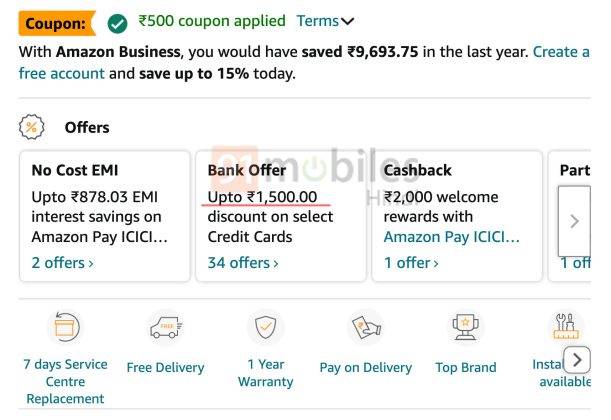
Task: Click the next arrow in the offers carousel
Action: (x=574, y=221)
